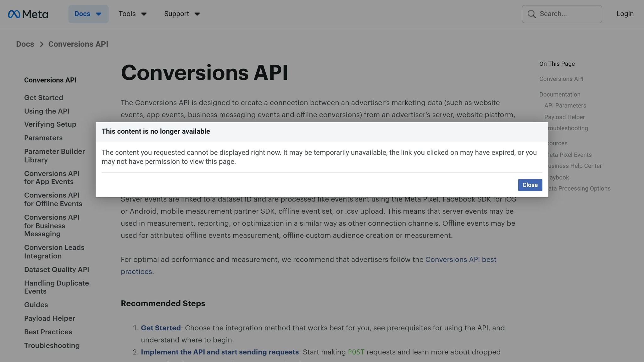This screenshot has height=362, width=644.
Task: Open Troubleshooting in left sidebar
Action: 52,345
